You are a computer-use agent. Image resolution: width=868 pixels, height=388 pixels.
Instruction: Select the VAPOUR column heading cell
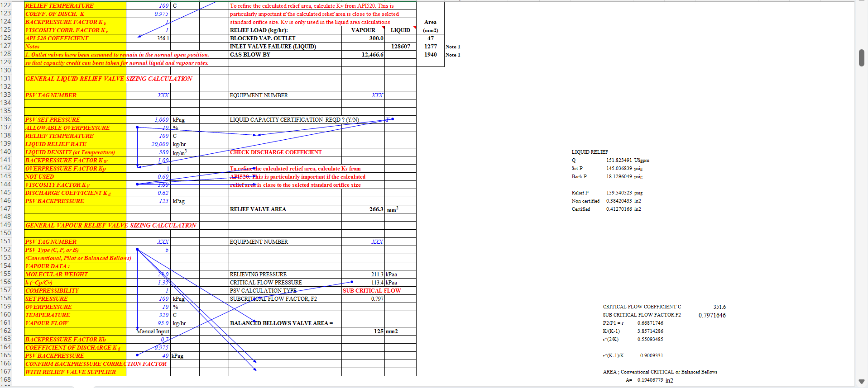(363, 30)
